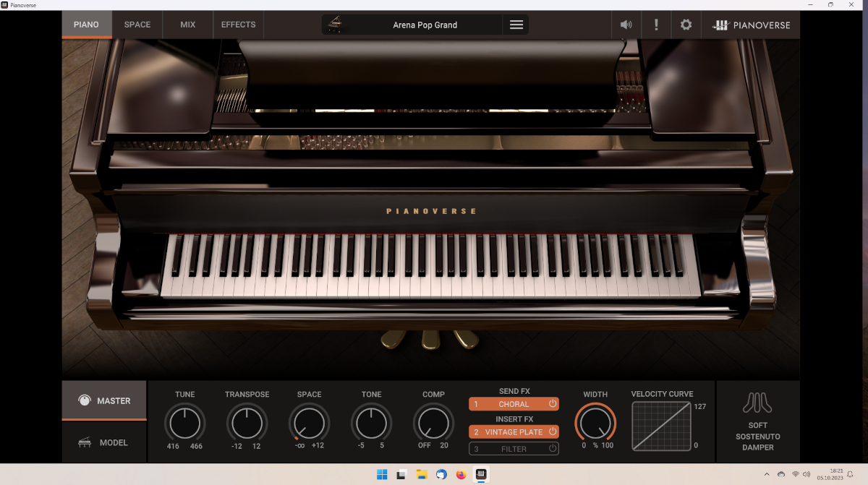This screenshot has height=485, width=868.
Task: Click the SOFT pedal label
Action: 758,425
